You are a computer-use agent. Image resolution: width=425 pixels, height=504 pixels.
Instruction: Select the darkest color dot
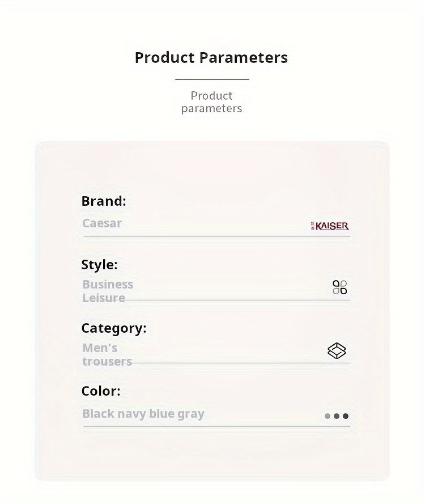pos(346,416)
